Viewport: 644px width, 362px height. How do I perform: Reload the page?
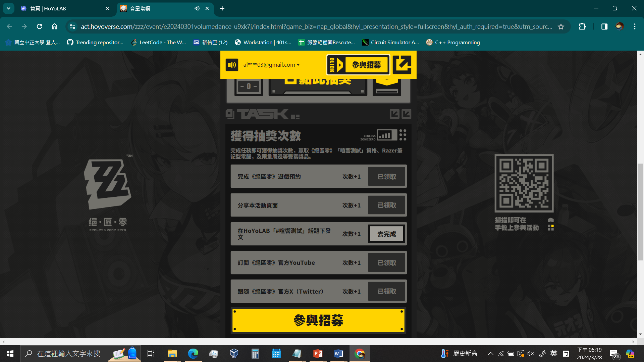point(39,26)
